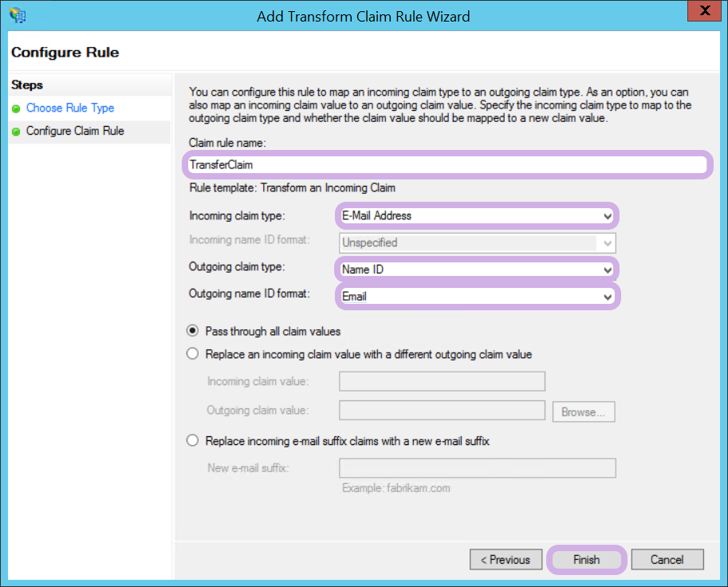Select Replace an incoming claim value option
728x587 pixels.
[x=192, y=354]
